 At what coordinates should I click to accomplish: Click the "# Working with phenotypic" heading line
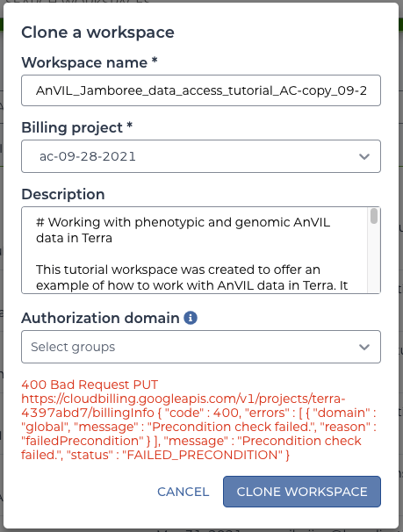(x=184, y=230)
